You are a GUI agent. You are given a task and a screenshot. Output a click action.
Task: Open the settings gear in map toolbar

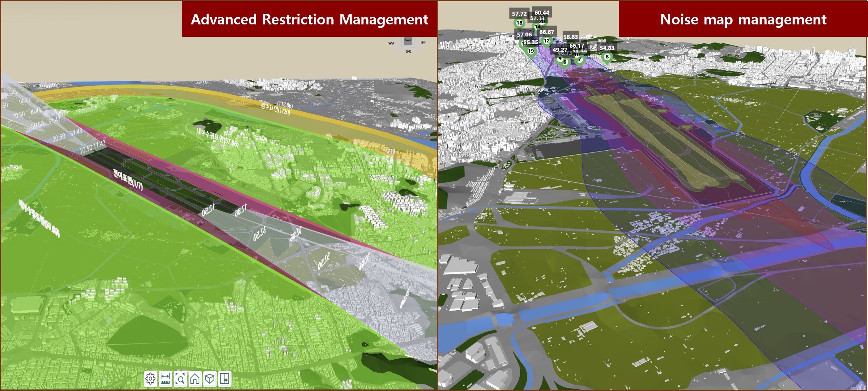(150, 379)
